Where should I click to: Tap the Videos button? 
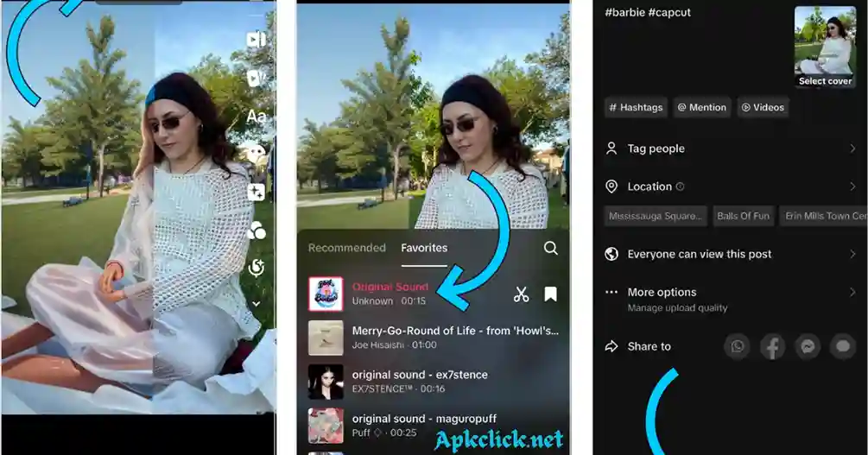[x=763, y=107]
